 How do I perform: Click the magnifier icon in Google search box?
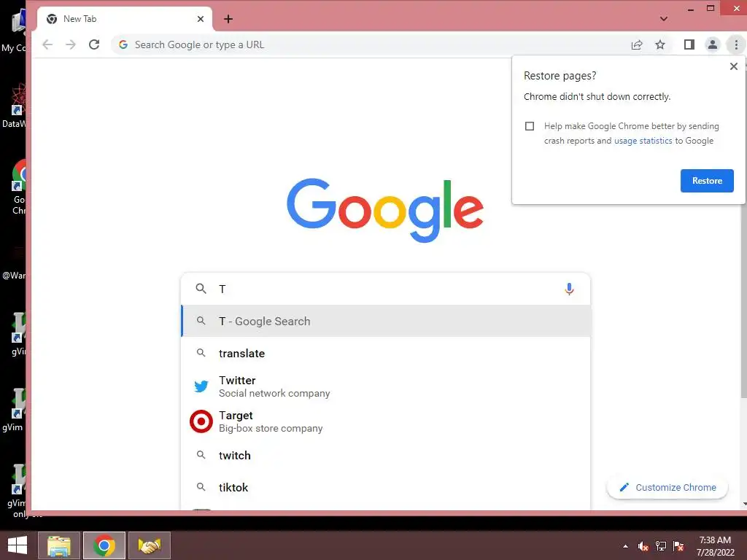click(201, 289)
